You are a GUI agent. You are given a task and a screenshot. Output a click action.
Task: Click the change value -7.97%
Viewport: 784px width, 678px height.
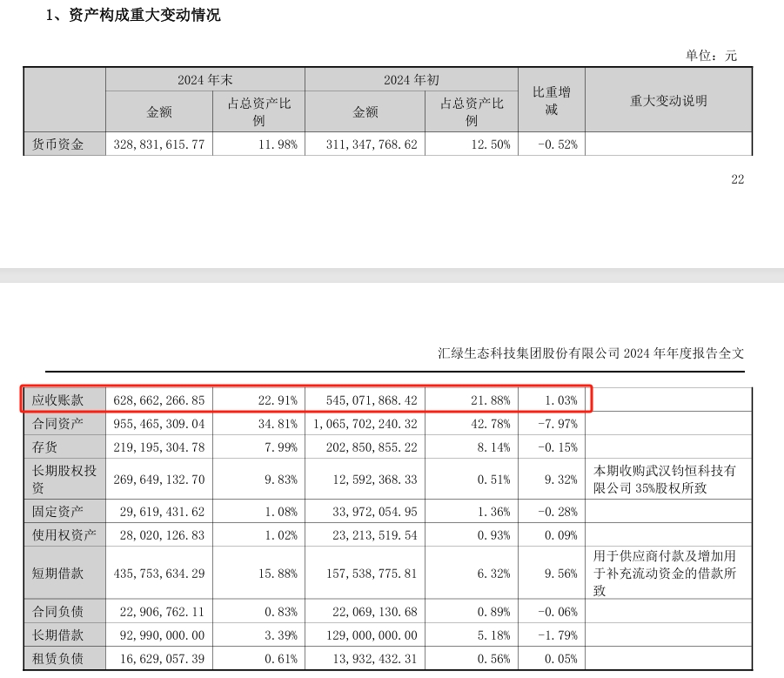click(558, 424)
